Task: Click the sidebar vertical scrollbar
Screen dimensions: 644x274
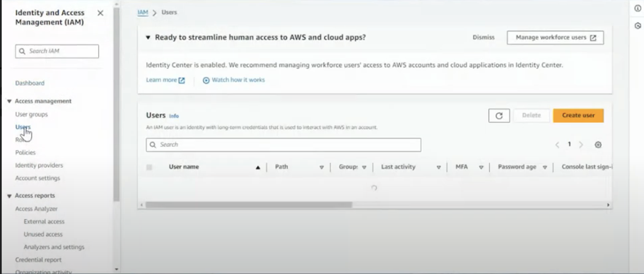Action: 116,104
